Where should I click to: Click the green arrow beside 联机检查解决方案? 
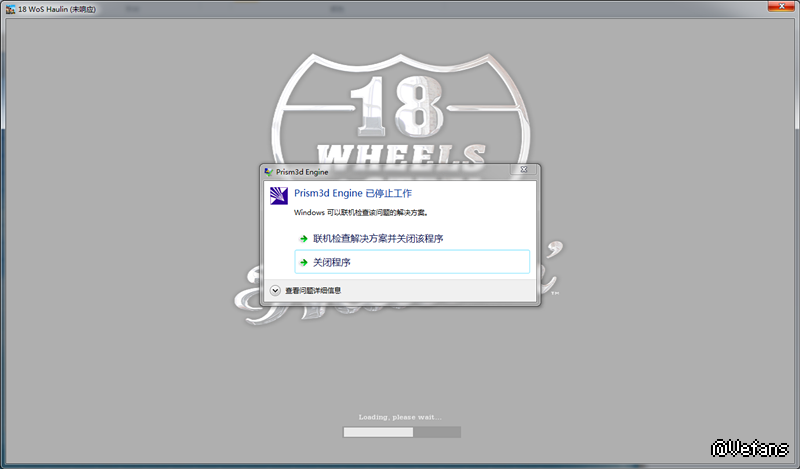coord(304,238)
